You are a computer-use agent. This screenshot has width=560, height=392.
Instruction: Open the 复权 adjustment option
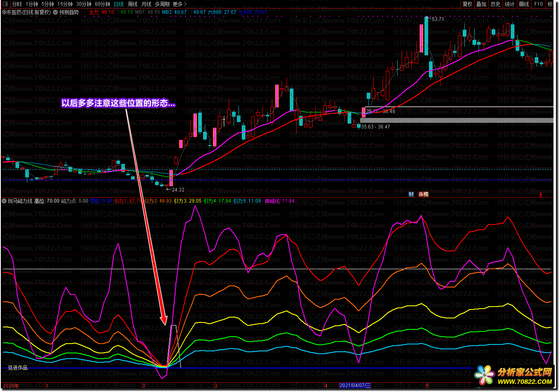coord(468,4)
